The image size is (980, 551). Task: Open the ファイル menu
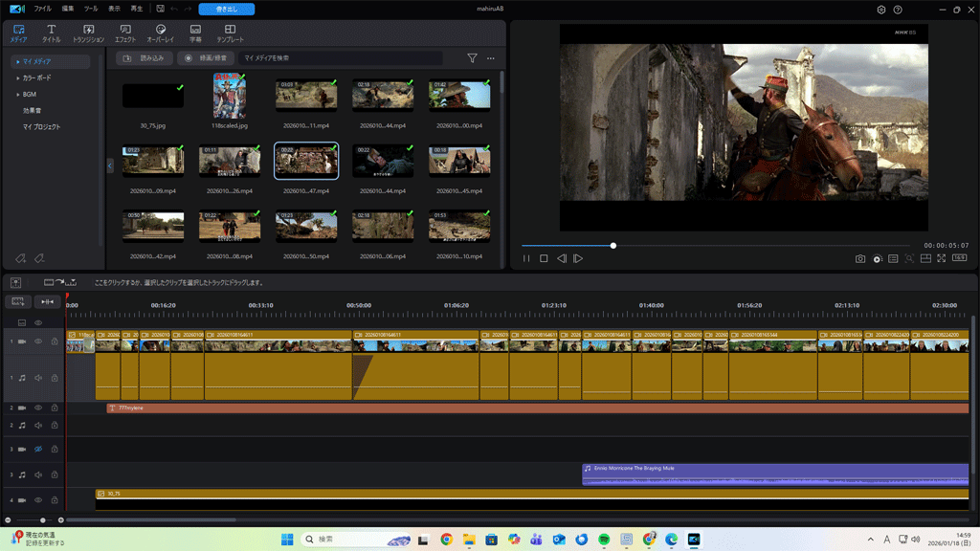coord(42,9)
